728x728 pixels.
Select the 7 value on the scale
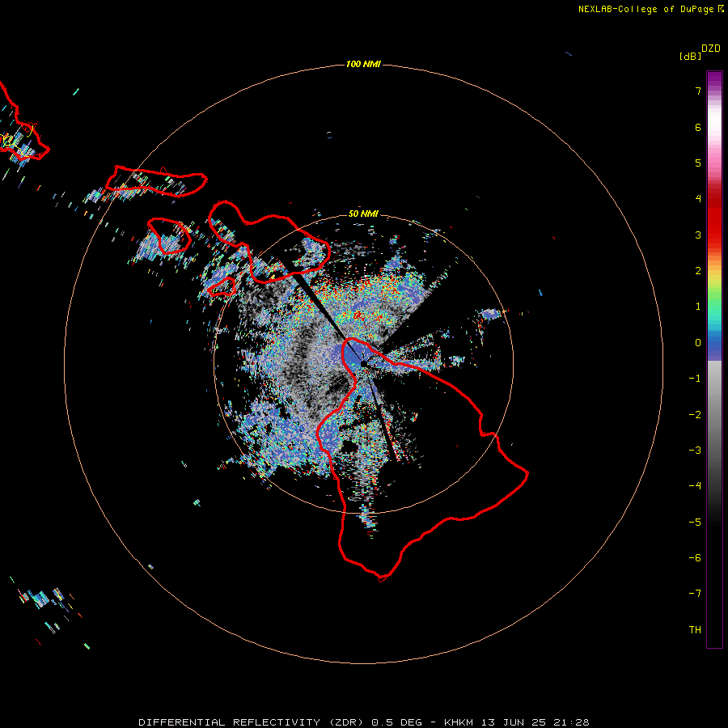pos(698,91)
